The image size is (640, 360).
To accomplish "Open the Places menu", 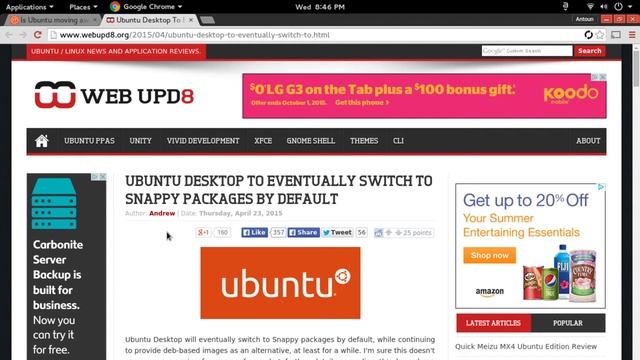I will click(x=83, y=7).
